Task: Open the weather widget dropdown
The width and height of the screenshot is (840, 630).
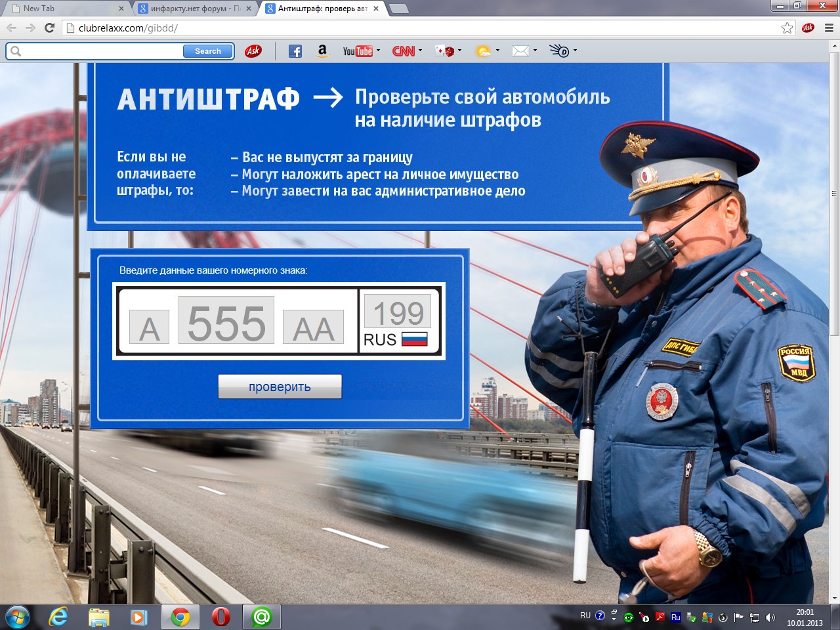Action: point(497,51)
